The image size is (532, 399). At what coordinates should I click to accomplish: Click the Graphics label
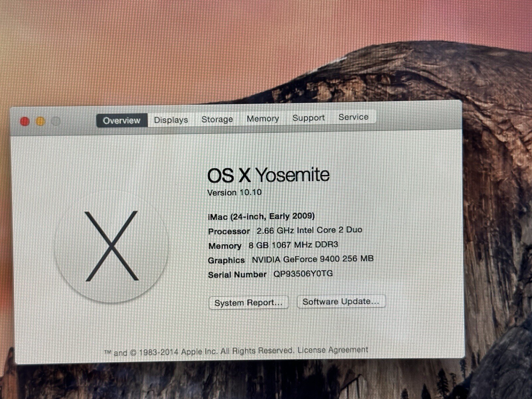(226, 260)
